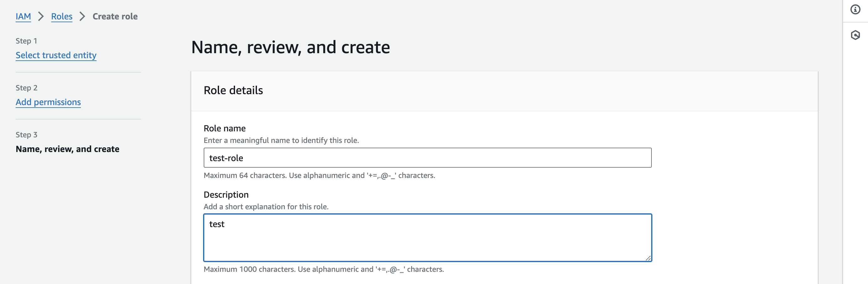Focus the Role name input field
Viewport: 868px width, 284px height.
[x=427, y=157]
